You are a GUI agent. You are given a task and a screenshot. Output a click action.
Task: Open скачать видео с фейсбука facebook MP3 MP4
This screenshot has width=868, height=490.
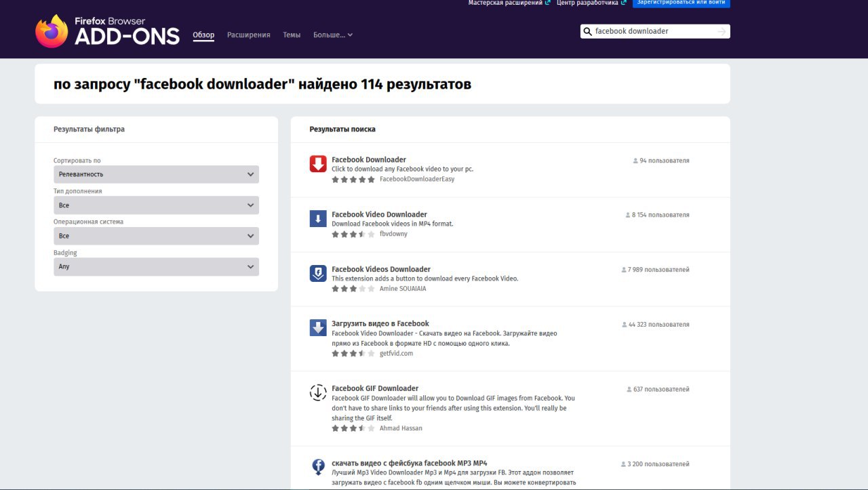410,464
